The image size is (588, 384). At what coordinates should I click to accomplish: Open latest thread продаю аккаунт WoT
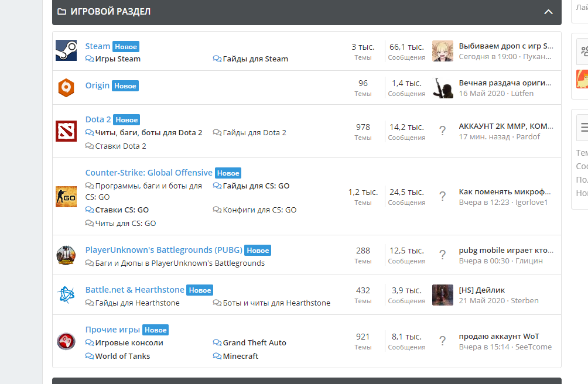pos(499,337)
